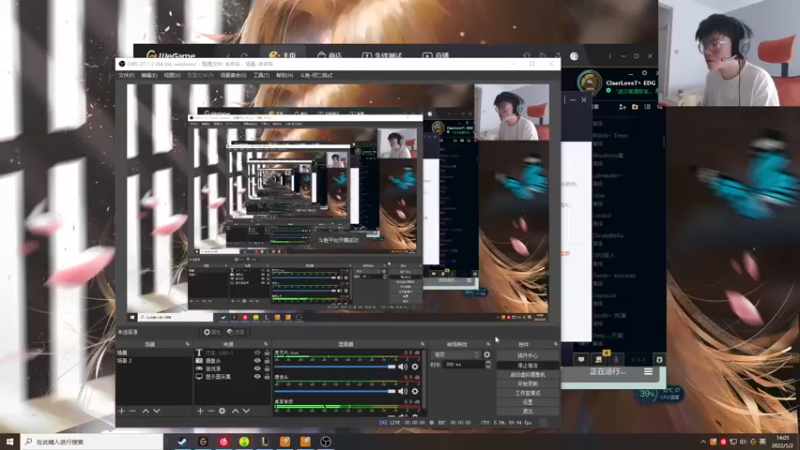Adjust the second mixer channel volume slider
The width and height of the screenshot is (800, 450).
click(x=335, y=391)
